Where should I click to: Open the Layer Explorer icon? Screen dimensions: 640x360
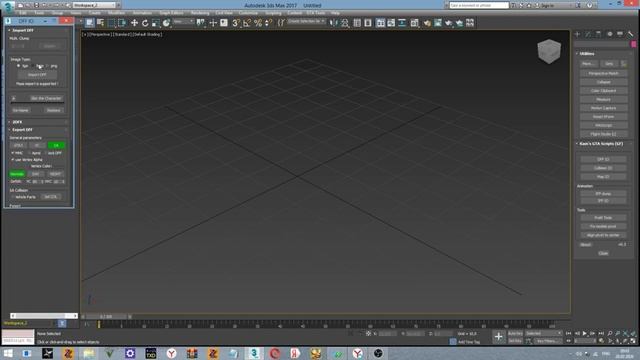[x=368, y=23]
